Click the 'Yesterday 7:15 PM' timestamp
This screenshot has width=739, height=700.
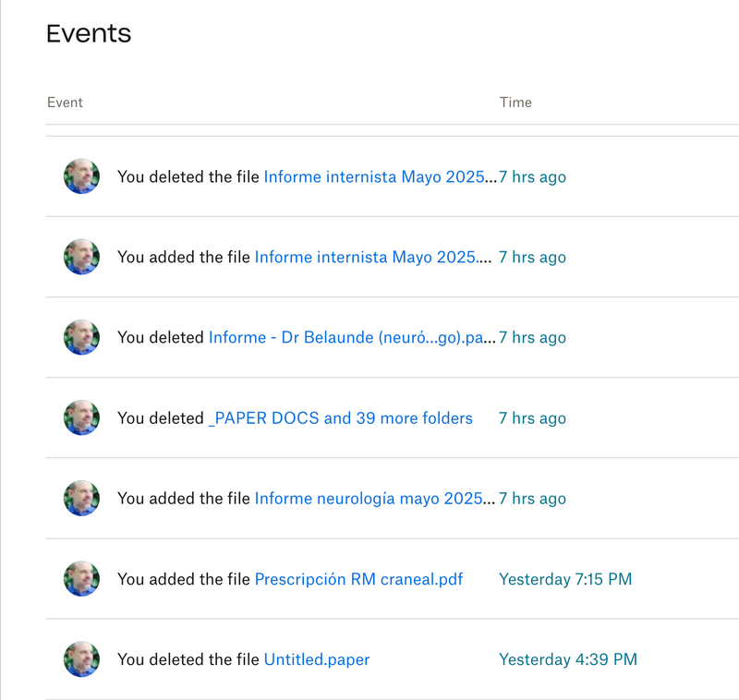click(565, 579)
